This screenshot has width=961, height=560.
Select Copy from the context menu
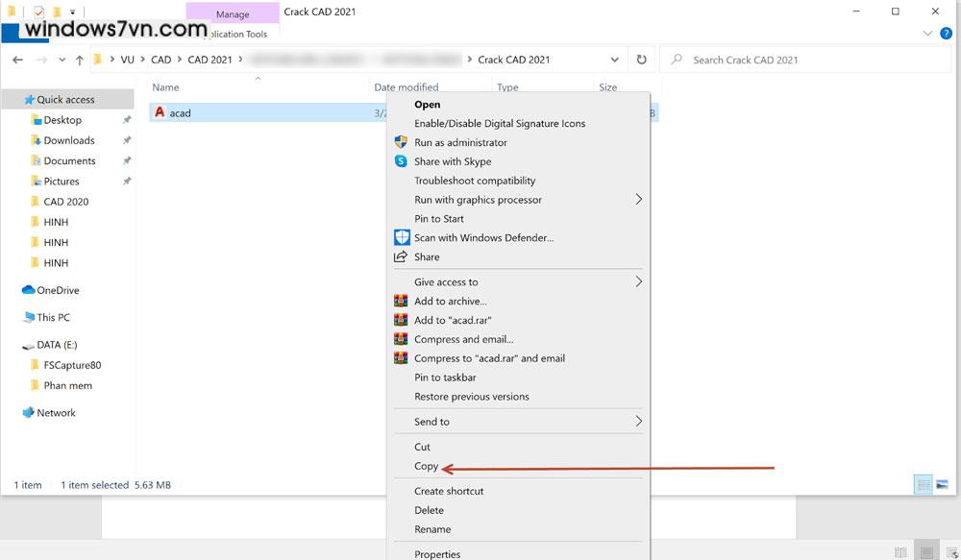[x=426, y=466]
